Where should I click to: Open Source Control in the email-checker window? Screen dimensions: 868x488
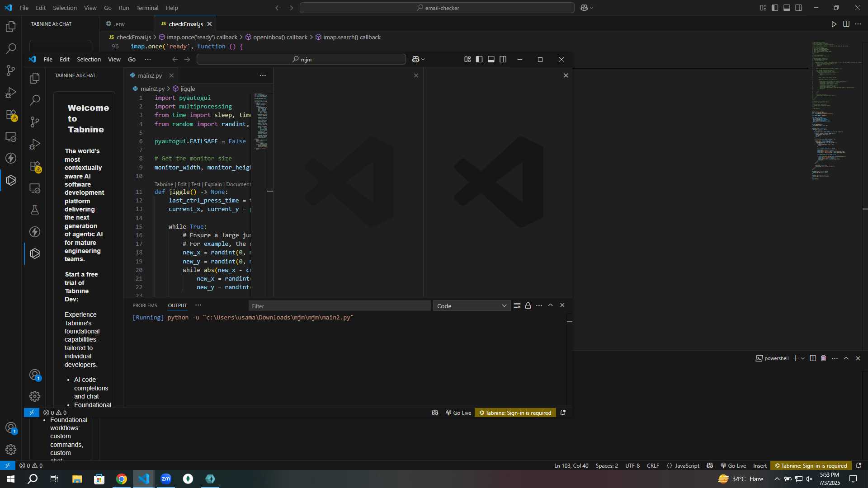pos(11,70)
